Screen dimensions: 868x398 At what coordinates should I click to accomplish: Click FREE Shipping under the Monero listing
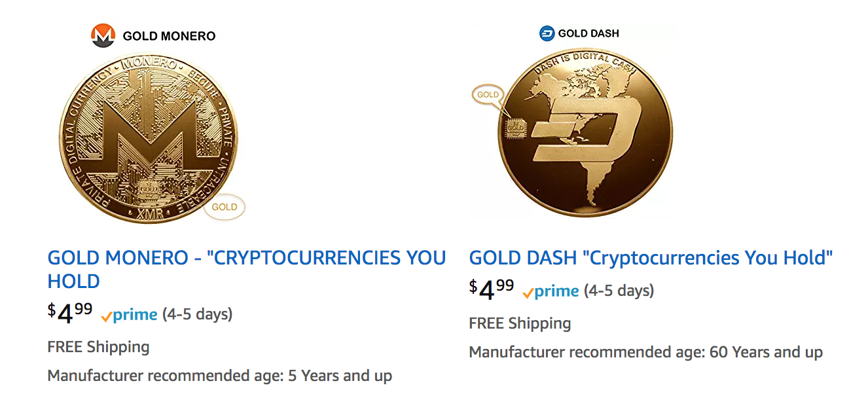click(99, 347)
